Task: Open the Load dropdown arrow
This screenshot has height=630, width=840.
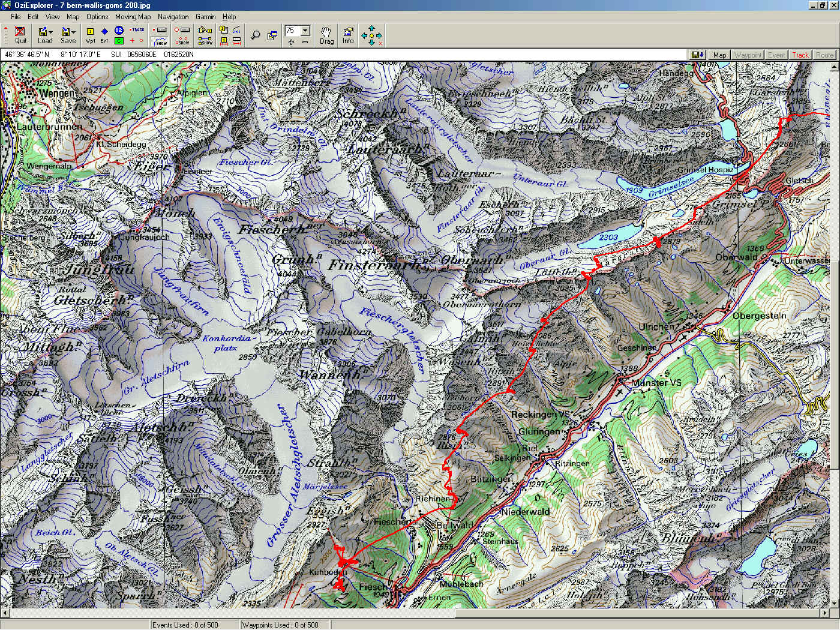Action: [x=51, y=31]
